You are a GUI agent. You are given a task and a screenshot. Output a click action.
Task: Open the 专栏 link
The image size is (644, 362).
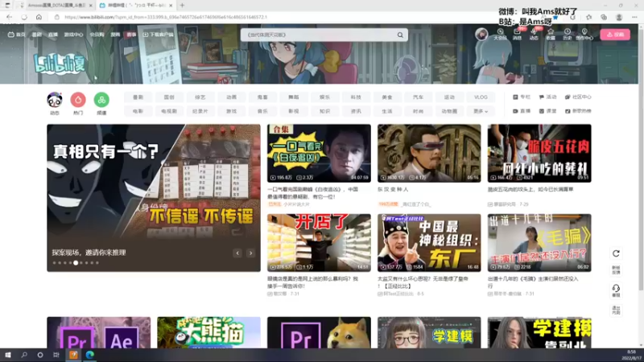[522, 97]
